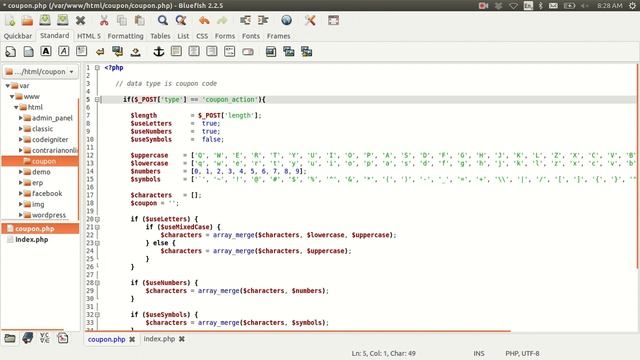The width and height of the screenshot is (640, 360).
Task: Switch to the Forms tab
Action: (x=225, y=36)
